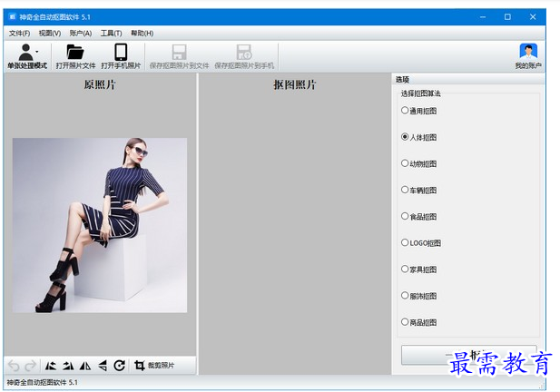Click the app logo in title bar

pos(13,16)
